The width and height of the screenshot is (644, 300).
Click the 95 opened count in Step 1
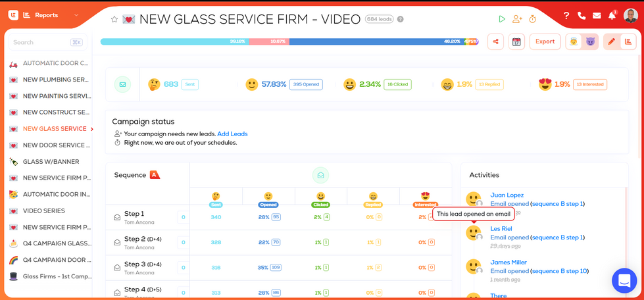(276, 217)
